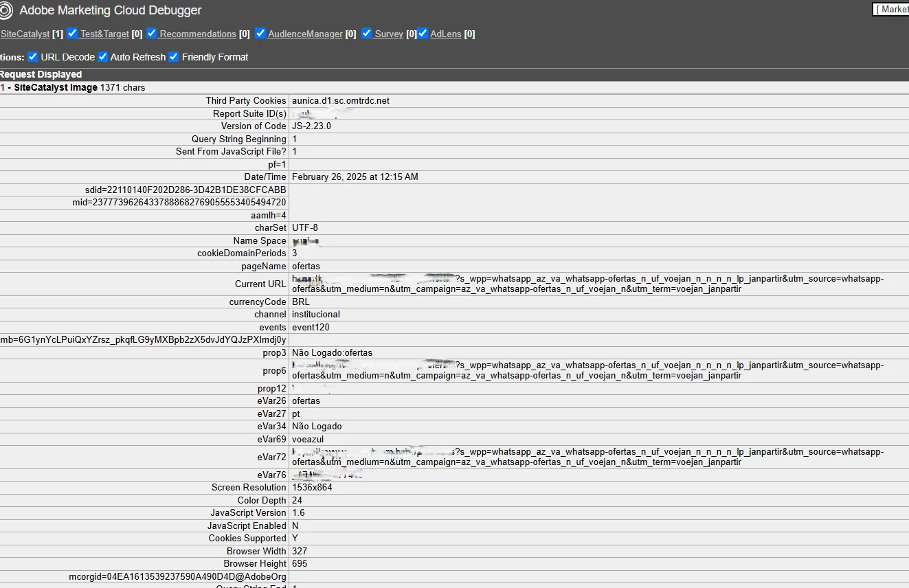
Task: Click the partially visible Market button
Action: [x=891, y=10]
